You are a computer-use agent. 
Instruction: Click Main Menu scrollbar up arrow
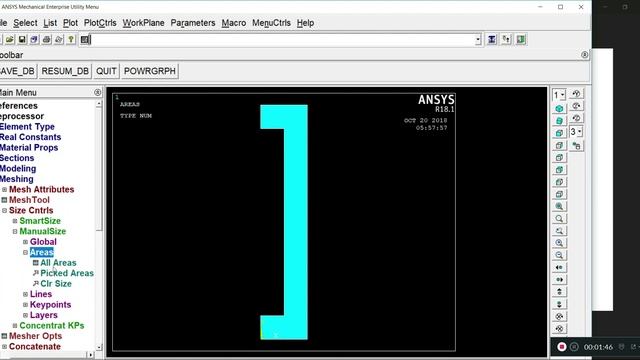99,104
